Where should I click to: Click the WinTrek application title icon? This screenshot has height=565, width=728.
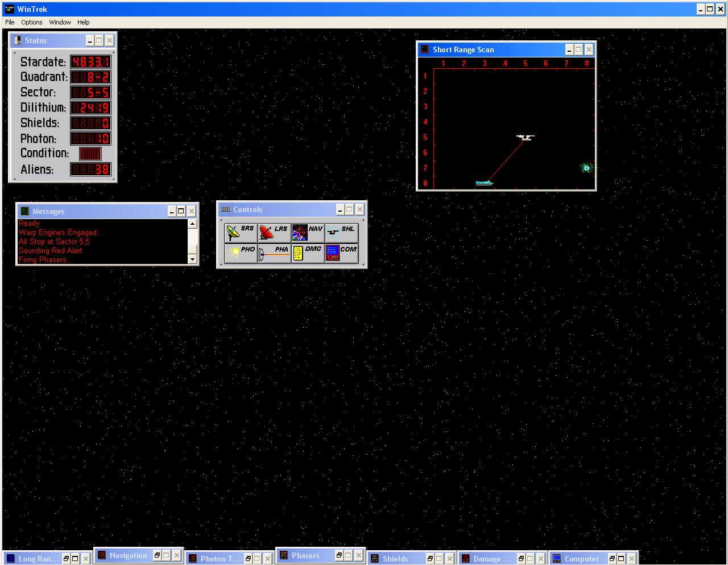9,9
